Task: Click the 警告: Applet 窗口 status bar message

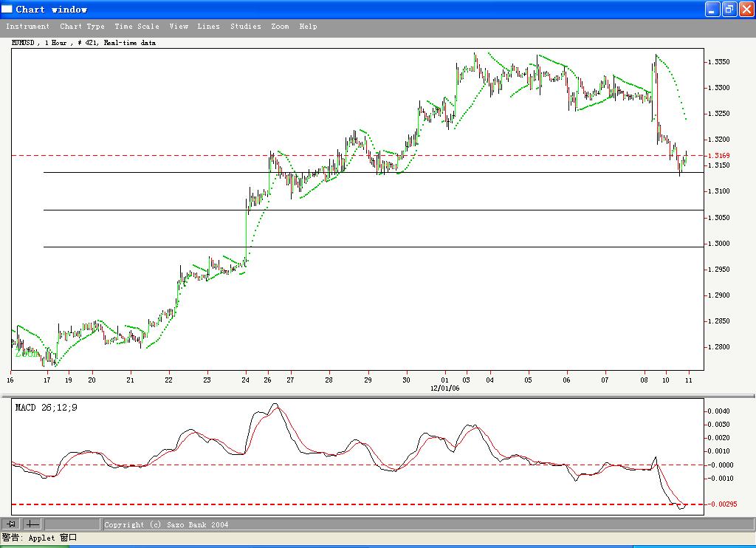Action: coord(42,537)
